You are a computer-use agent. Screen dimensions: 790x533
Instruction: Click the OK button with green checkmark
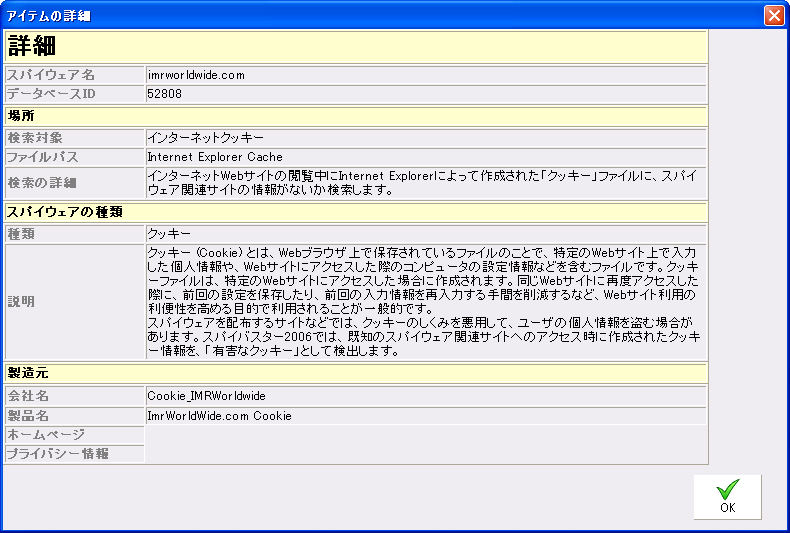pos(727,497)
